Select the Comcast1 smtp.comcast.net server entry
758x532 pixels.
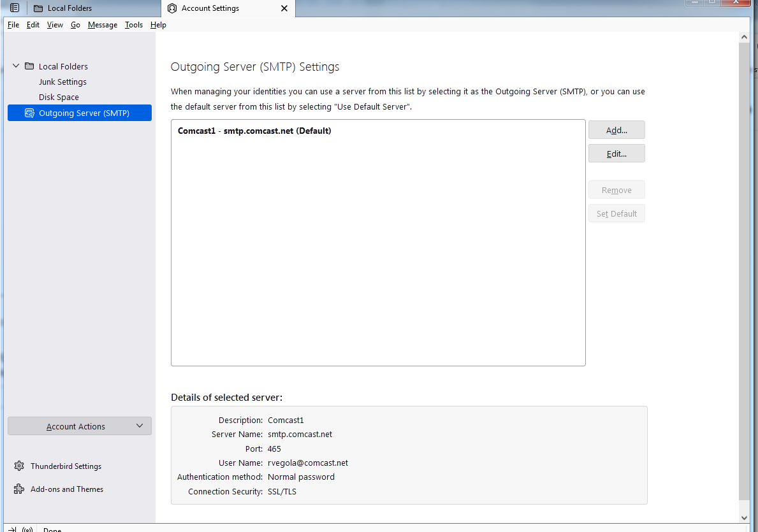[254, 131]
